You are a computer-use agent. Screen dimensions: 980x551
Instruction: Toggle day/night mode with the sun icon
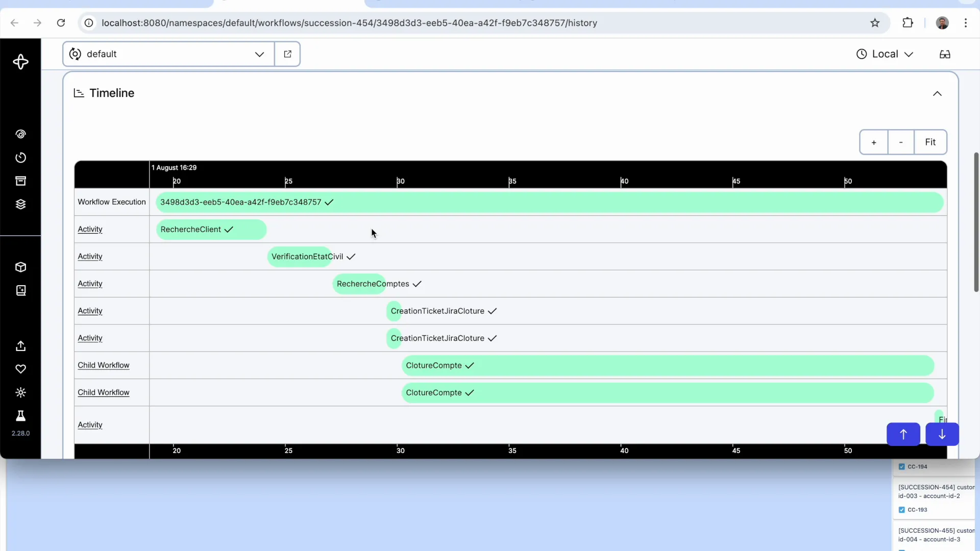point(20,392)
